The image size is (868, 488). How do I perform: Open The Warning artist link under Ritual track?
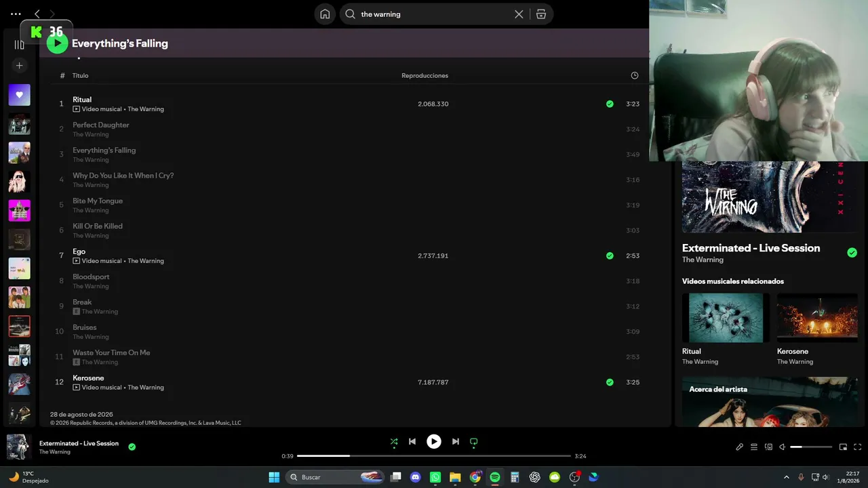tap(146, 109)
